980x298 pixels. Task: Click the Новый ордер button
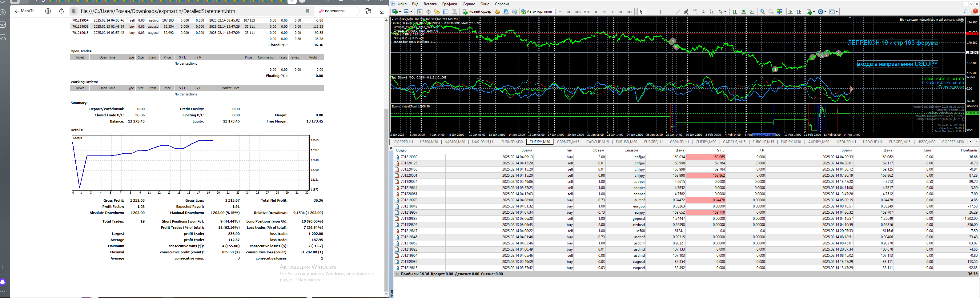(477, 12)
